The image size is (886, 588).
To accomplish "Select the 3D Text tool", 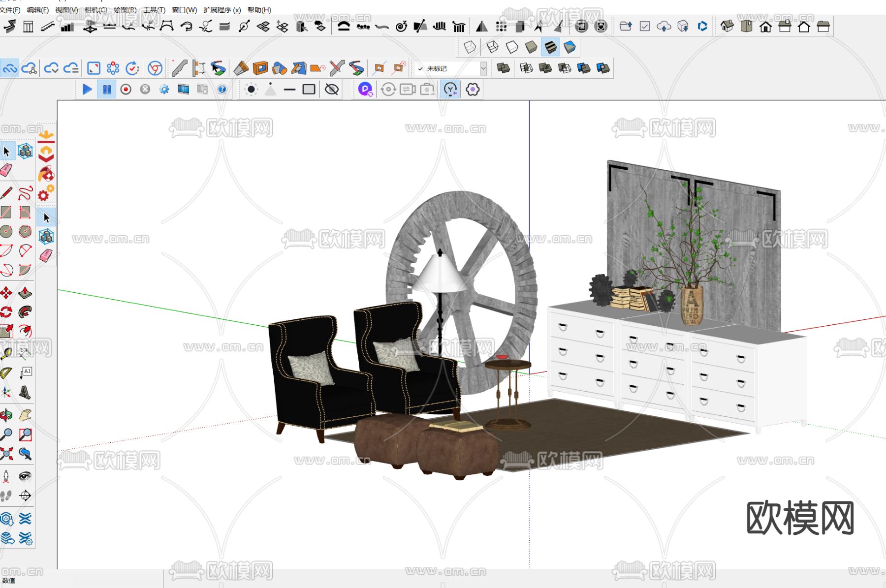I will tap(25, 392).
